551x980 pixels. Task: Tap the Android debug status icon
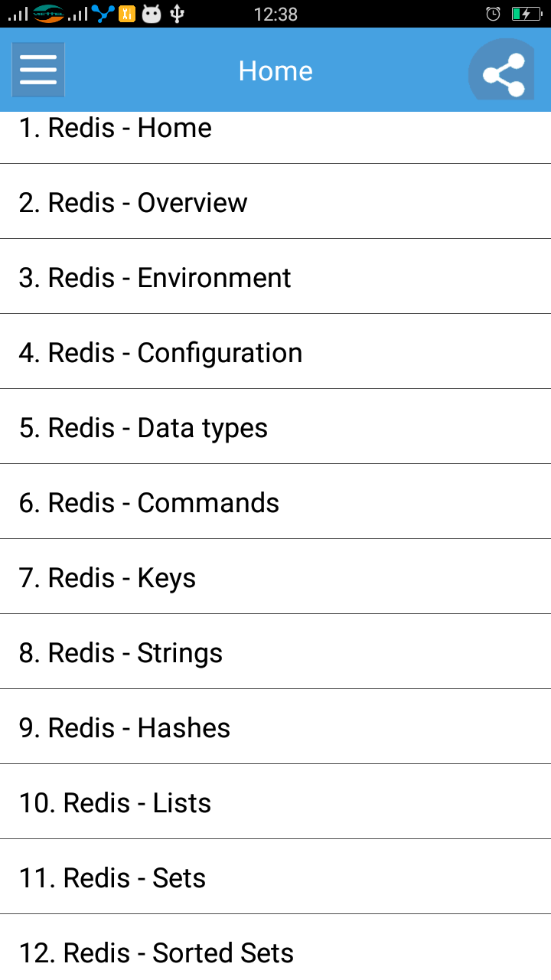[x=152, y=14]
